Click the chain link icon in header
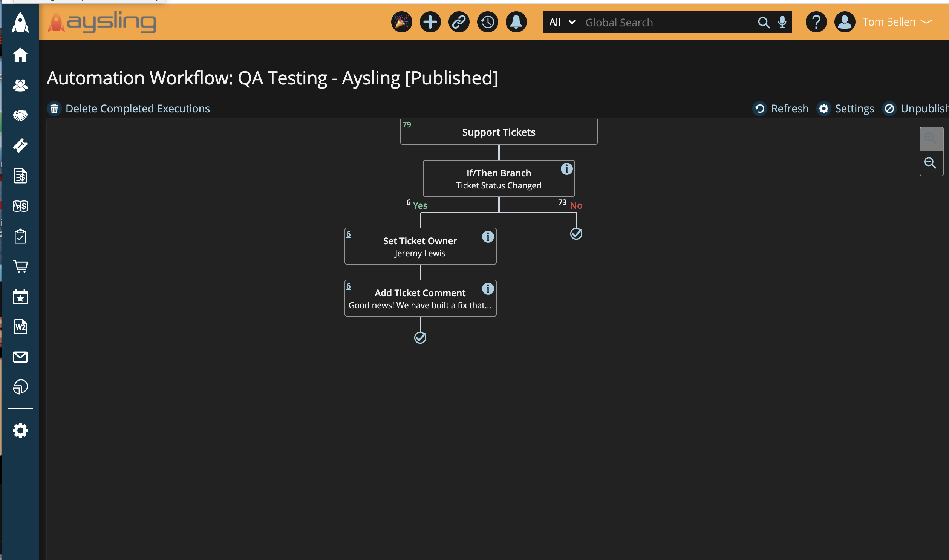 click(459, 22)
